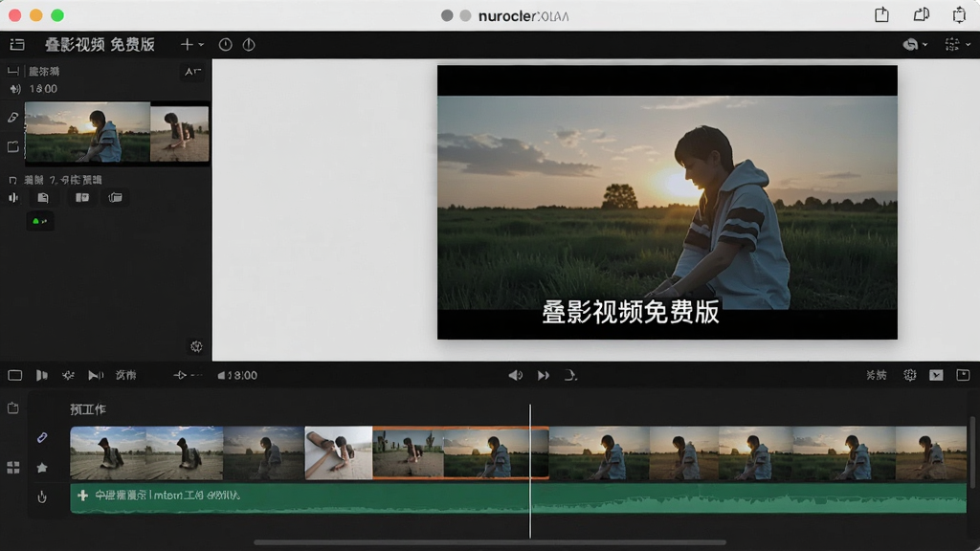This screenshot has width=980, height=551.
Task: Click the subtitle text in the video preview
Action: (x=631, y=313)
